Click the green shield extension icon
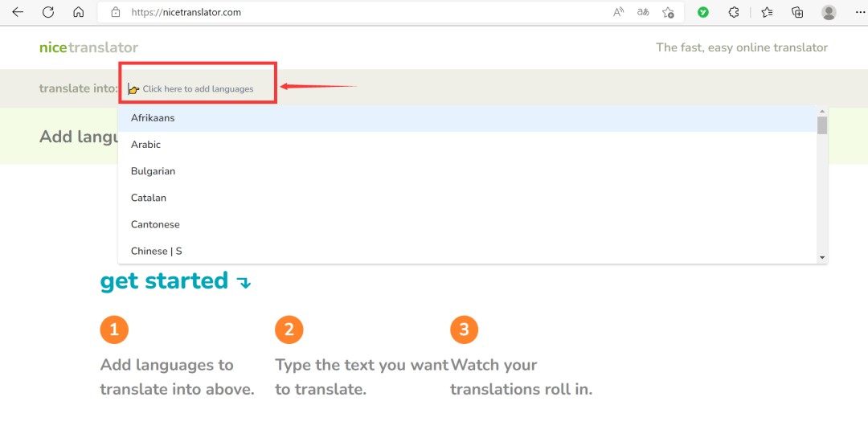Viewport: 868px width, 434px height. 703,12
